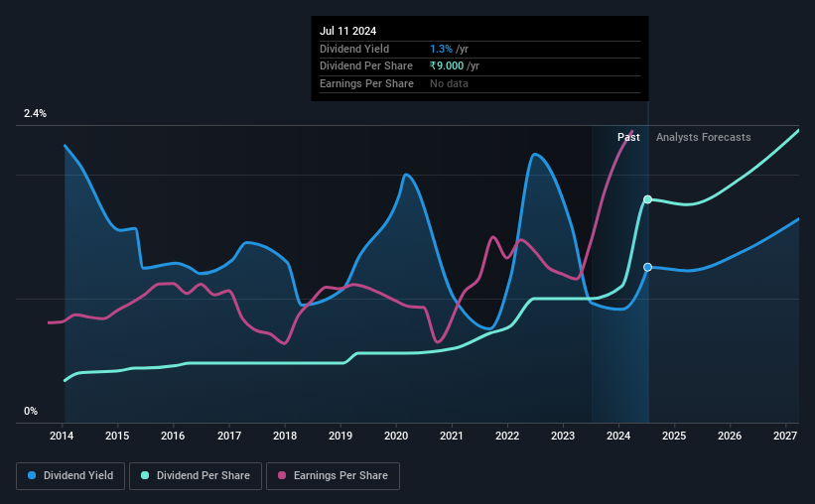The width and height of the screenshot is (815, 504).
Task: Click the Jul 11 2024 tooltip date
Action: coord(347,31)
